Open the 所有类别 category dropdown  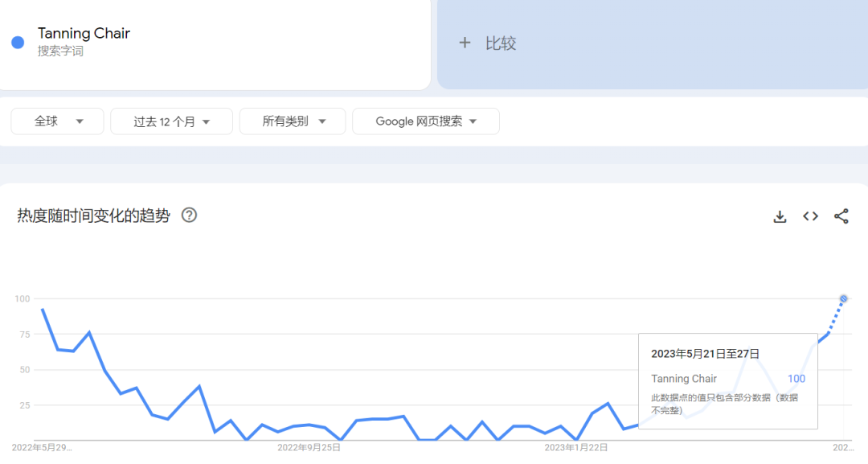293,121
